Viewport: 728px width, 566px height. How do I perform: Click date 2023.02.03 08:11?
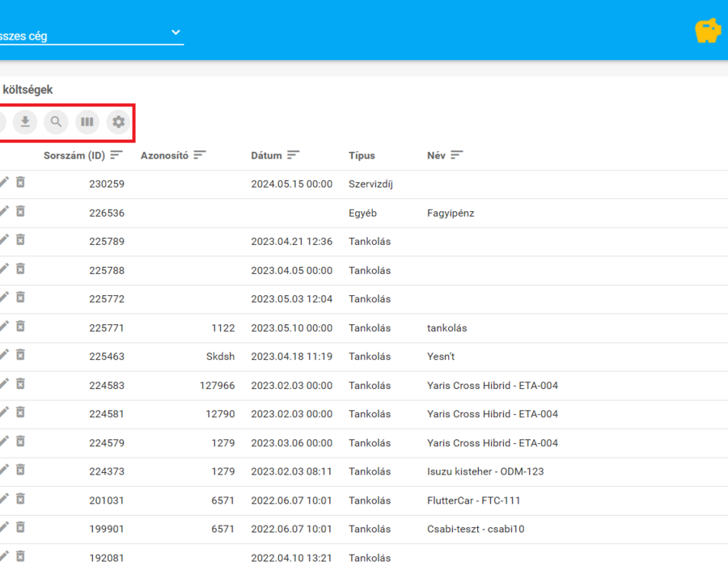pos(291,471)
